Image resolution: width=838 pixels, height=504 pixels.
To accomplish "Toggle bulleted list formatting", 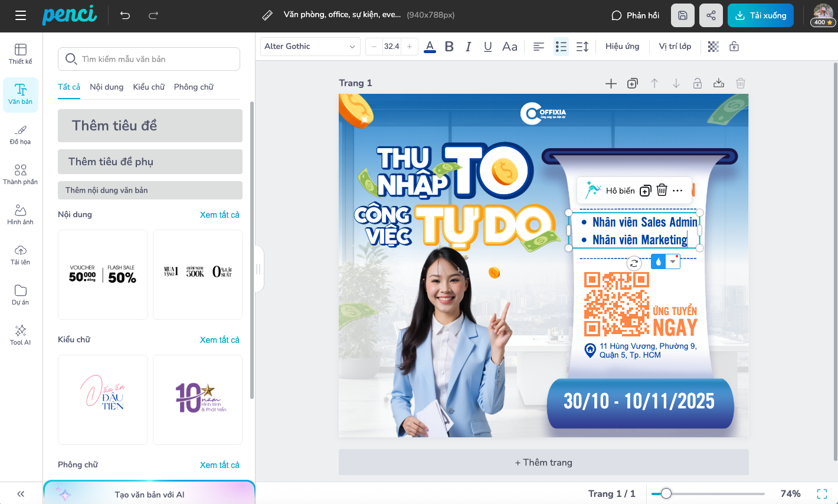I will click(561, 47).
